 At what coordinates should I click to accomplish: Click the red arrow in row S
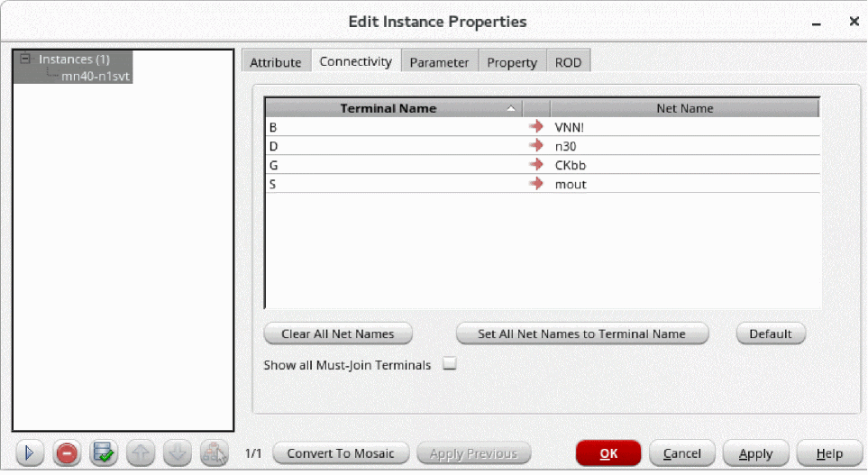tap(536, 183)
